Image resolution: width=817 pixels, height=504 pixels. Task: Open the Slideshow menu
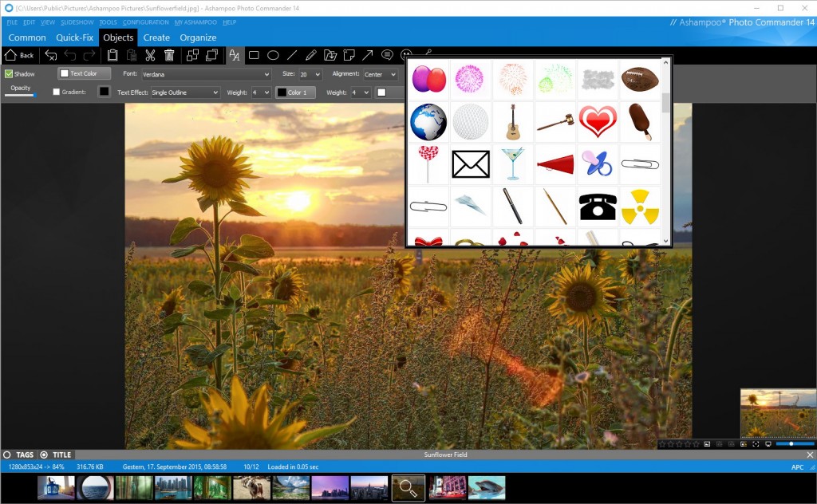click(x=76, y=22)
